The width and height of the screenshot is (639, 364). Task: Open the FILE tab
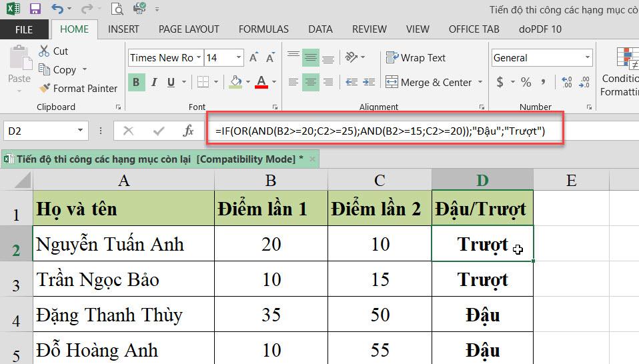click(24, 29)
